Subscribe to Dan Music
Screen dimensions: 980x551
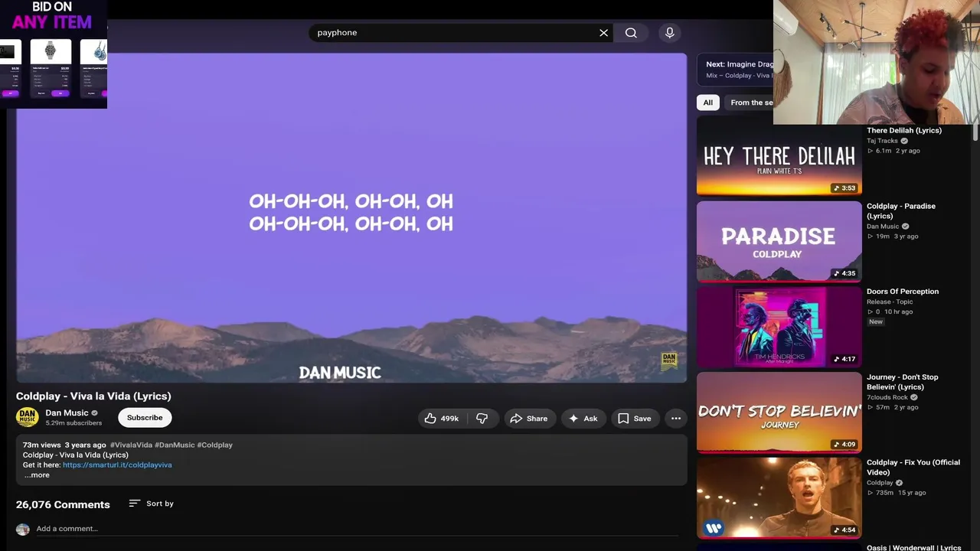145,418
